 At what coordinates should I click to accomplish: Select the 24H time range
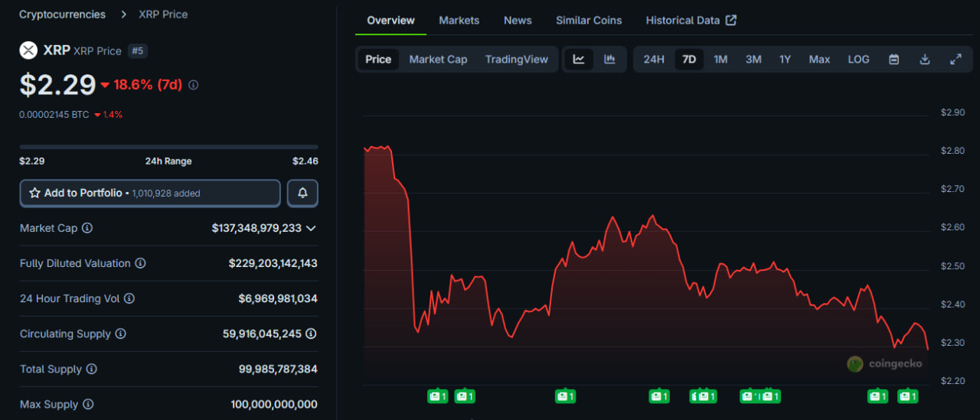[654, 60]
